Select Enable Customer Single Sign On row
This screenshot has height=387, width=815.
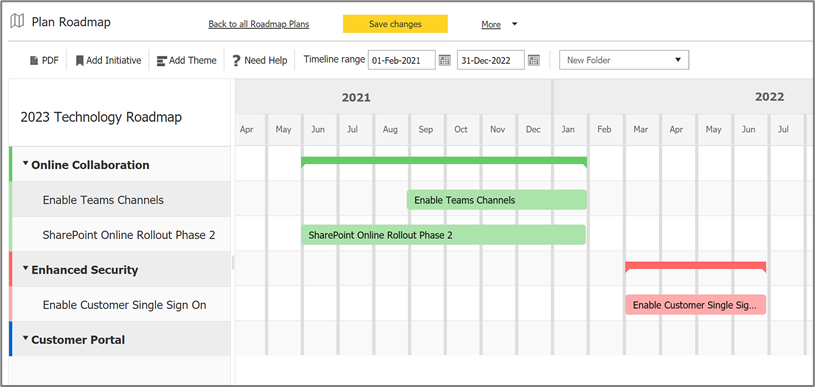click(x=121, y=305)
